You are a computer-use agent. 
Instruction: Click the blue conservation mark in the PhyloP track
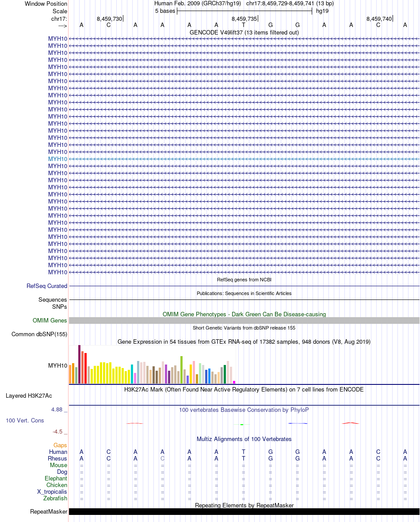[x=298, y=423]
